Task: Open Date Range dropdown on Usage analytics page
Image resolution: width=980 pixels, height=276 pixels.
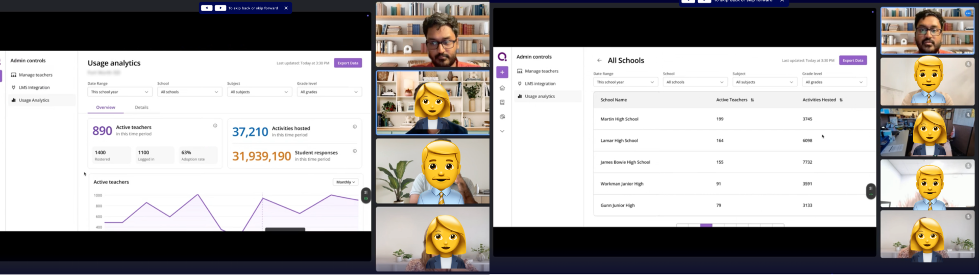Action: point(119,92)
